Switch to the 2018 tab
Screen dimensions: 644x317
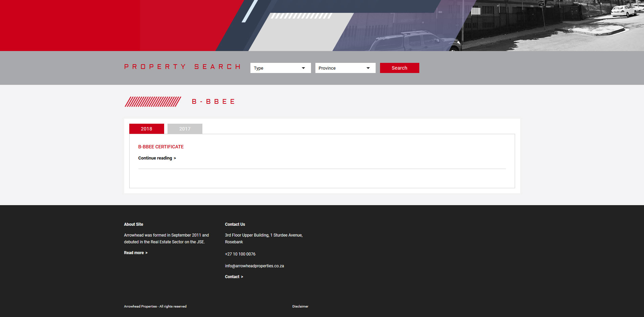tap(147, 129)
